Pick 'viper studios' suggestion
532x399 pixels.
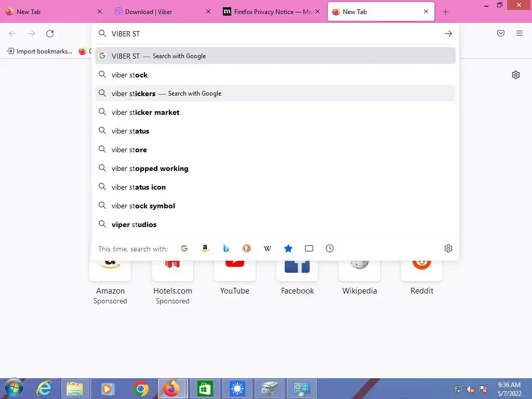point(275,224)
